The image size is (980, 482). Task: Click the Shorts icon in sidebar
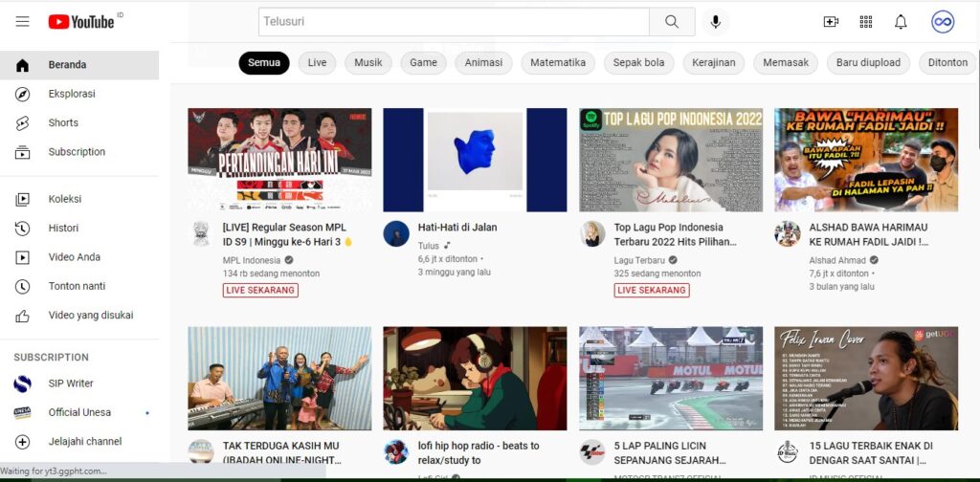coord(23,123)
